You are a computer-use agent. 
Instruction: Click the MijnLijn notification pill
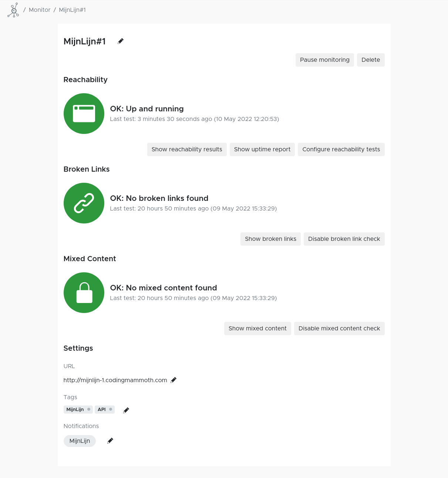click(x=80, y=441)
